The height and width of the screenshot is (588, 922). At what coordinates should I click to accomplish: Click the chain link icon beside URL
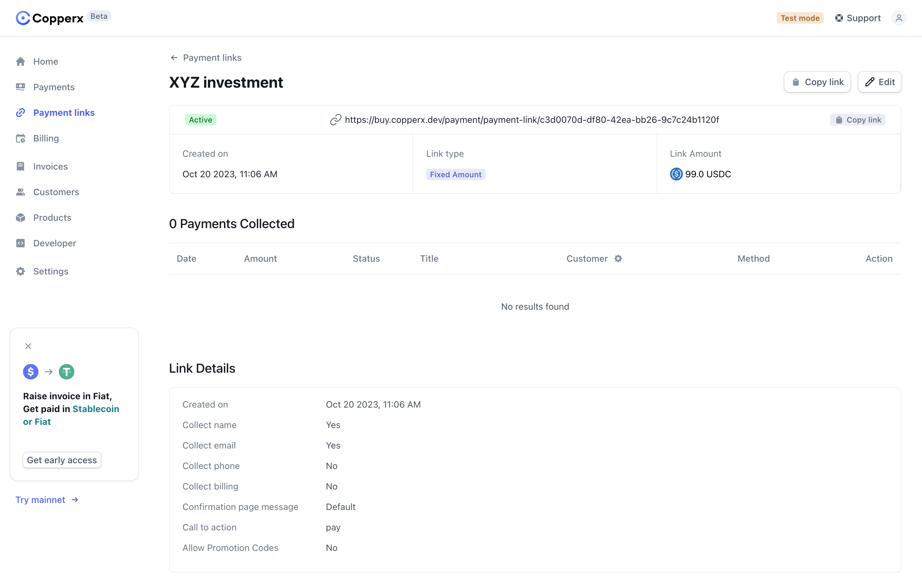pyautogui.click(x=336, y=120)
